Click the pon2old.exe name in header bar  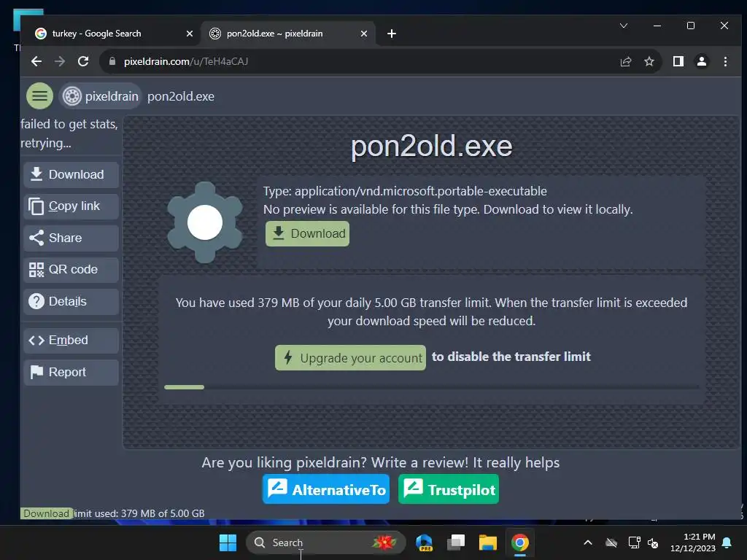(181, 96)
